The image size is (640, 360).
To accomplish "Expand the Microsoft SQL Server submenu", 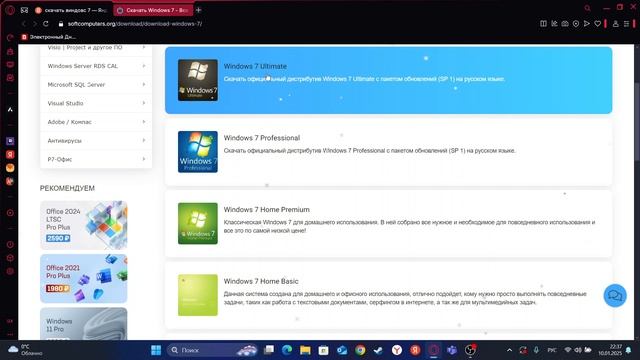I will tap(144, 84).
